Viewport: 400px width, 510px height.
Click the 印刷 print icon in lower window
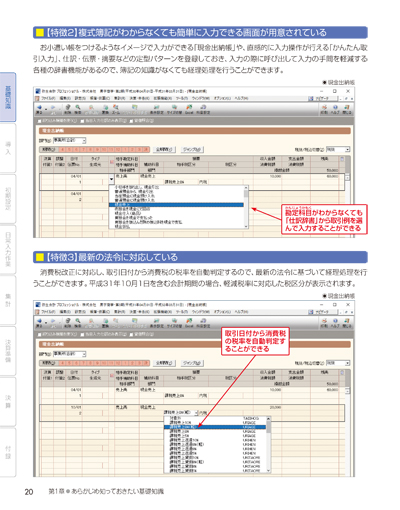click(x=324, y=322)
